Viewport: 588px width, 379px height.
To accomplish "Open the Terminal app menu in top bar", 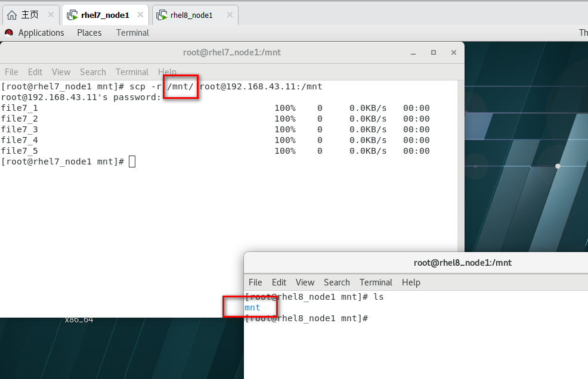I will click(132, 33).
